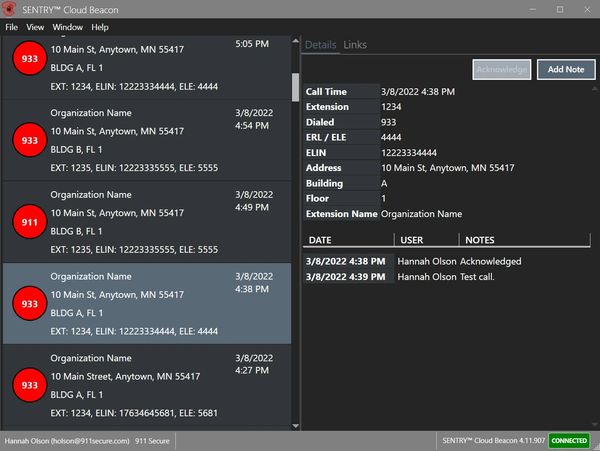This screenshot has width=600, height=451.
Task: Click the Acknowledge button
Action: coord(502,70)
